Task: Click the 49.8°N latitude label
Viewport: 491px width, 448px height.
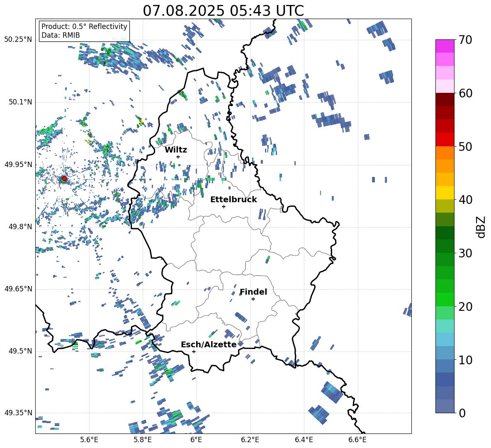Action: [20, 227]
